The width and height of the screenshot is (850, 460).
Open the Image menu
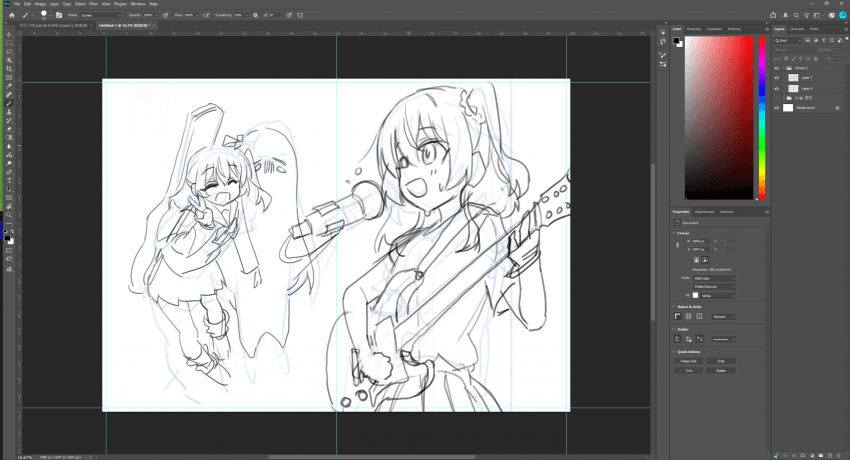click(x=40, y=4)
